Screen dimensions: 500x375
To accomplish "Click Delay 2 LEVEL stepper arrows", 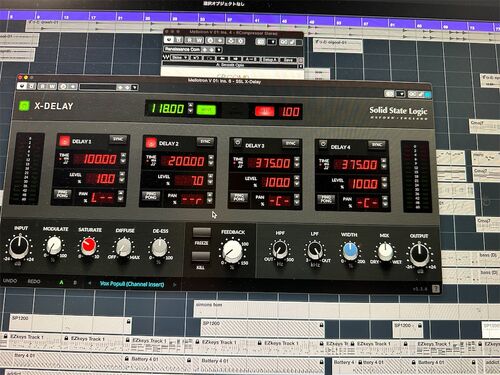I will [210, 179].
